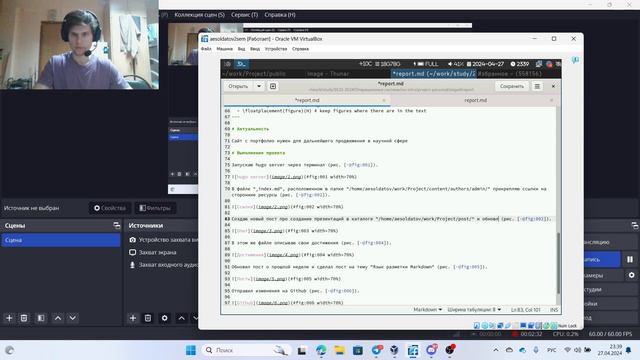Image resolution: width=640 pixels, height=360 pixels.
Task: Open the notifications bell icon
Action: (x=629, y=350)
